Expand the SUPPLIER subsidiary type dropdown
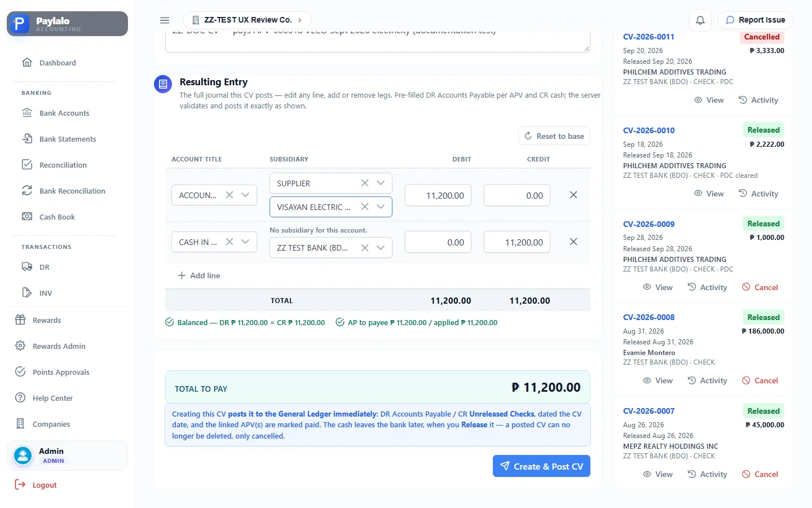The width and height of the screenshot is (812, 508). pos(381,183)
